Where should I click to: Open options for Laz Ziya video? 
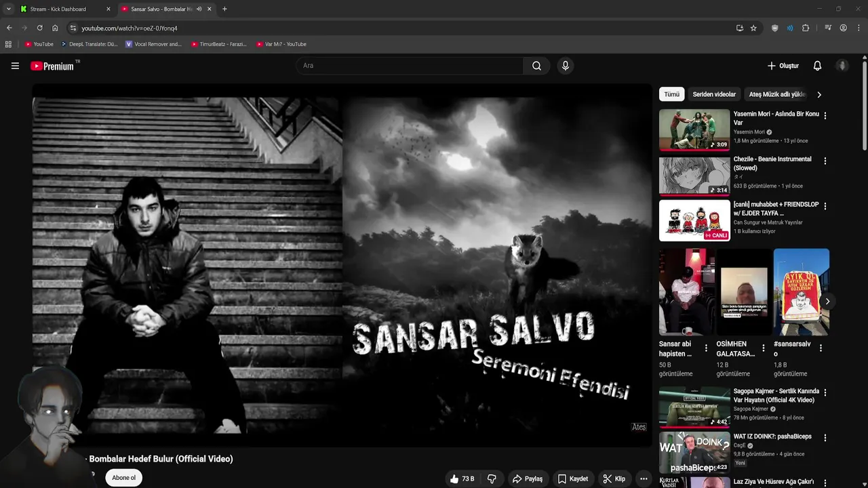(x=825, y=483)
